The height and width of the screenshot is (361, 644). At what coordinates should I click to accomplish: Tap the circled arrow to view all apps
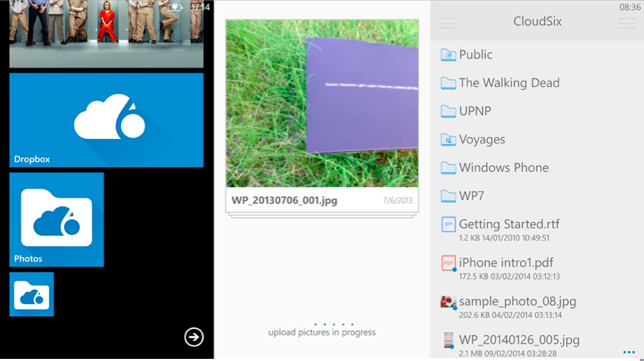(x=194, y=338)
